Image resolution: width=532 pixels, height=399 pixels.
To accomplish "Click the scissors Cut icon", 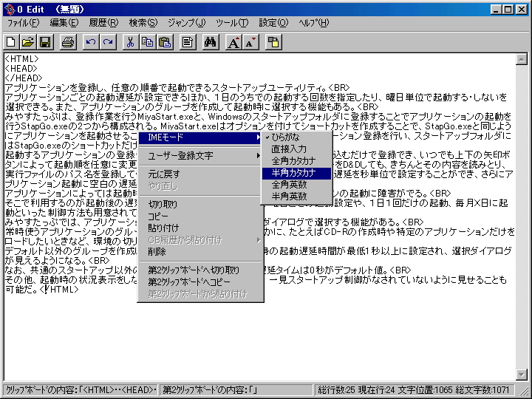I will tap(130, 42).
